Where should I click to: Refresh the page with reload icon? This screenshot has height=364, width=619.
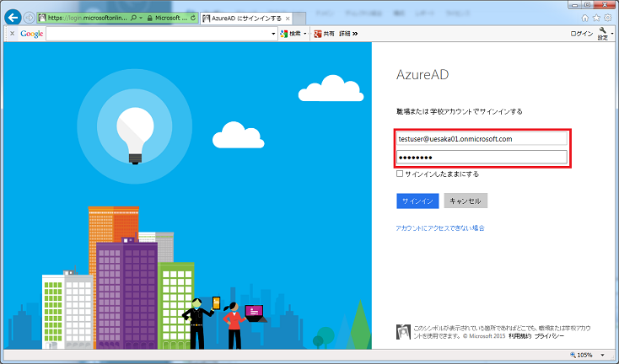[x=193, y=18]
